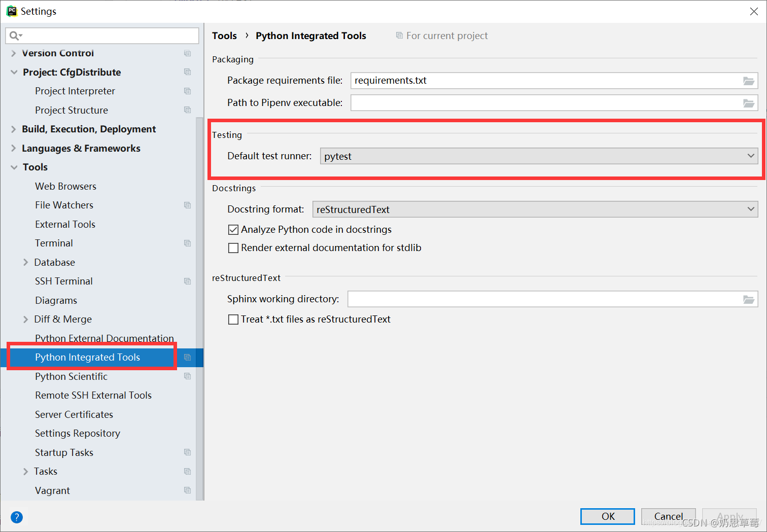
Task: Open the help question mark icon
Action: click(x=17, y=517)
